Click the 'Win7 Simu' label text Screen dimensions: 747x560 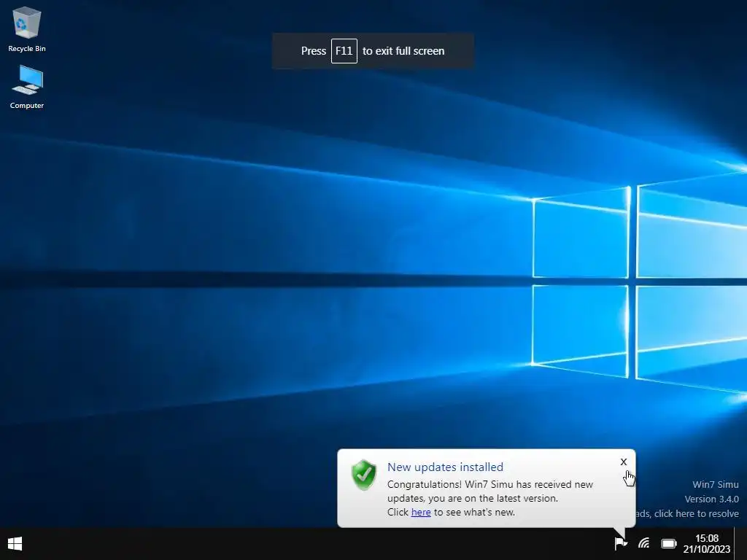(x=716, y=485)
